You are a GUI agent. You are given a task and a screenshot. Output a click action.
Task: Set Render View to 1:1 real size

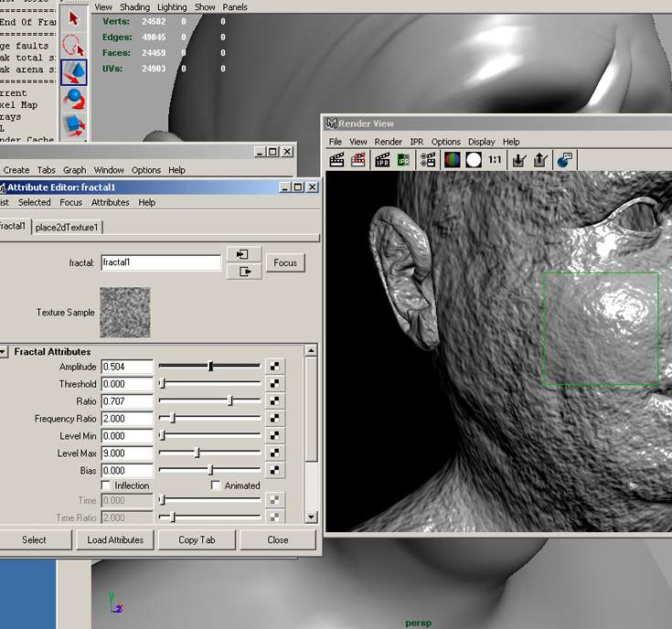coord(495,160)
